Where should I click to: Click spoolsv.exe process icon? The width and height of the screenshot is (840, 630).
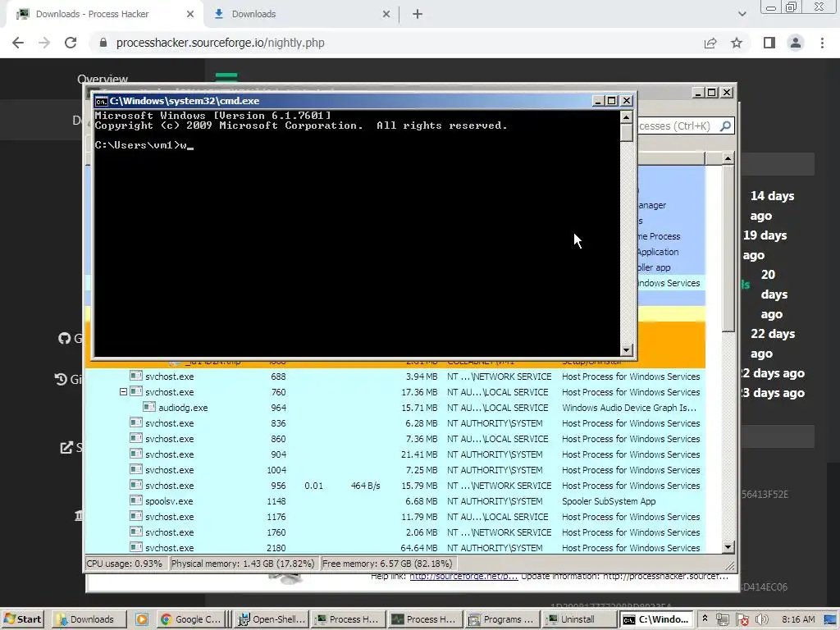coord(136,501)
